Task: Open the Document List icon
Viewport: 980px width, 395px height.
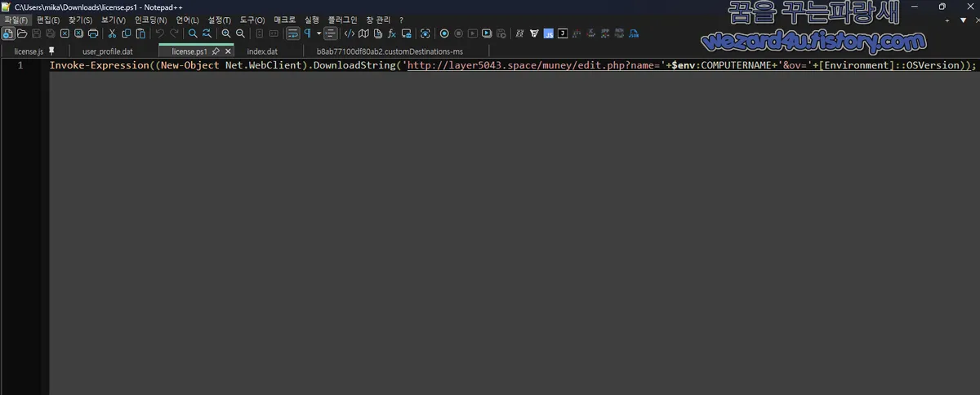Action: (377, 33)
